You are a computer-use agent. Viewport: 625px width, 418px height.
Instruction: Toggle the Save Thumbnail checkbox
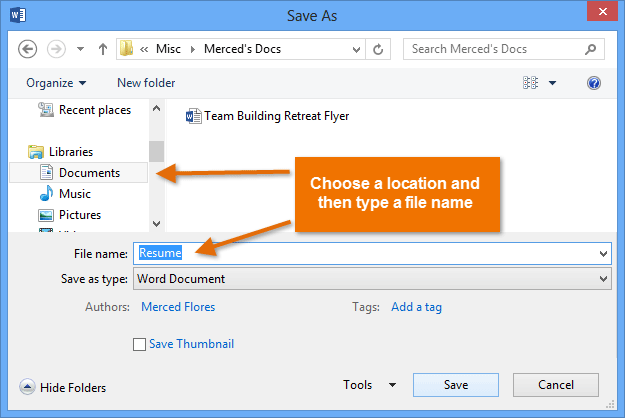click(x=139, y=344)
